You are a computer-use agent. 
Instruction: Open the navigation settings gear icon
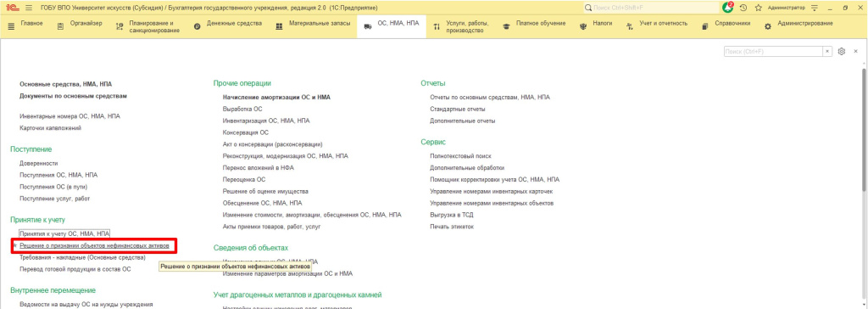[842, 51]
